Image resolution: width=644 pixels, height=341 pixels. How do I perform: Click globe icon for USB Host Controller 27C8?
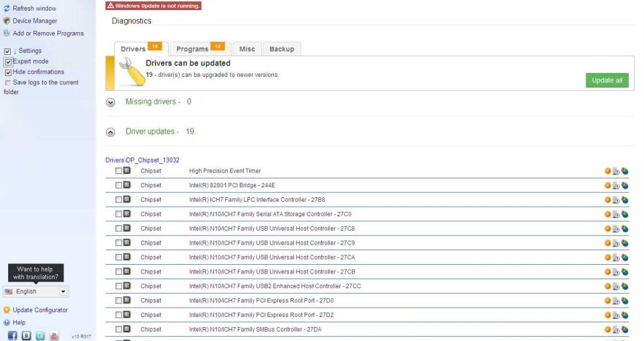624,229
